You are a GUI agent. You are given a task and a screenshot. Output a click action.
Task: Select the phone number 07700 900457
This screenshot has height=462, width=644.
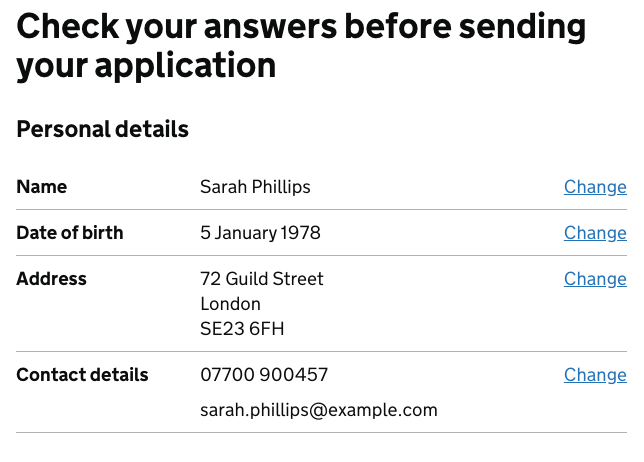(264, 375)
